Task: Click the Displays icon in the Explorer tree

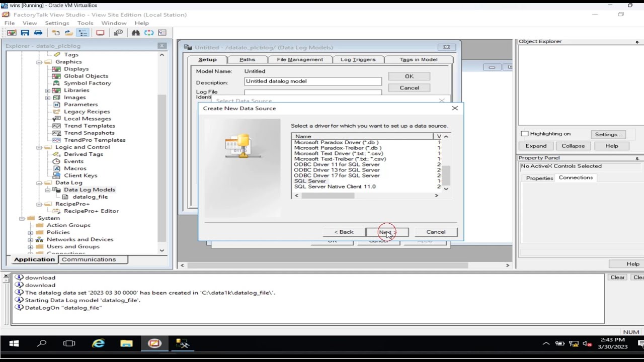Action: 56,69
